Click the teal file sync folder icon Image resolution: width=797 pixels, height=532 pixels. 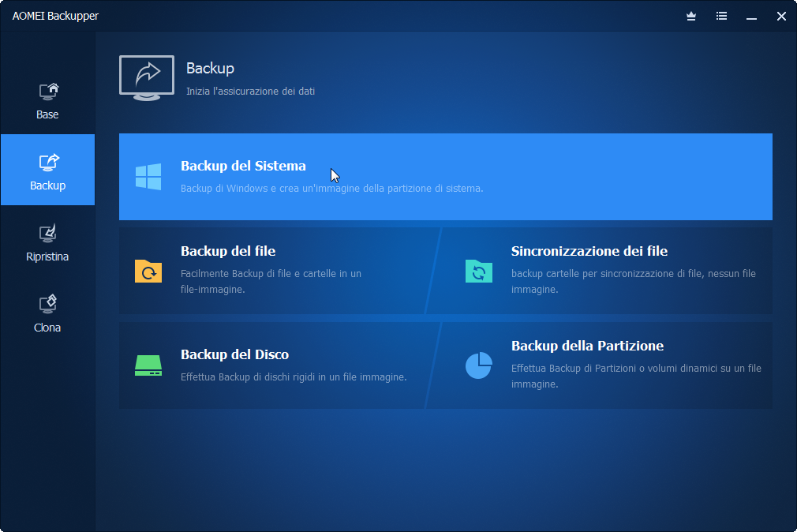click(x=479, y=271)
